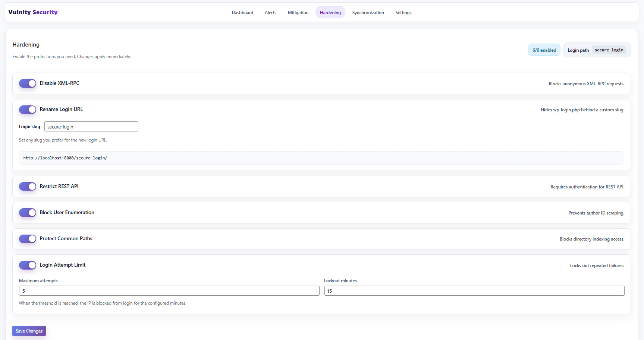Click the 'Lockout minutes' label

pos(340,281)
